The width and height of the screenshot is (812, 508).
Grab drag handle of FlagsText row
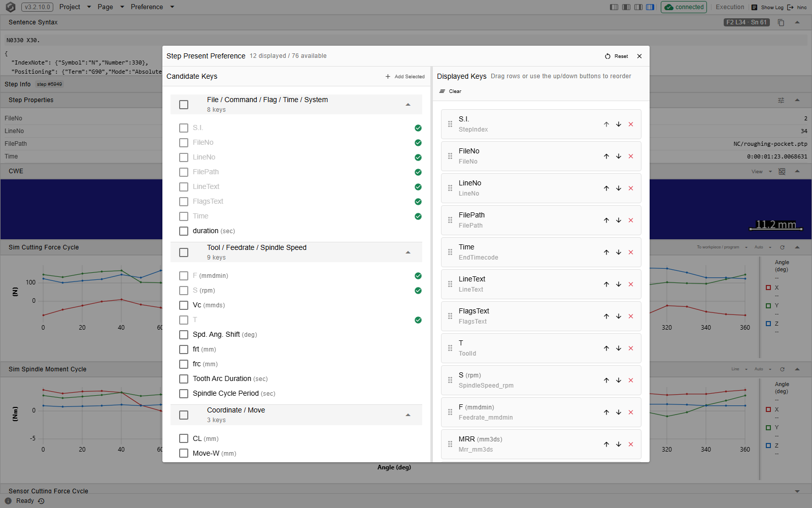click(x=450, y=316)
